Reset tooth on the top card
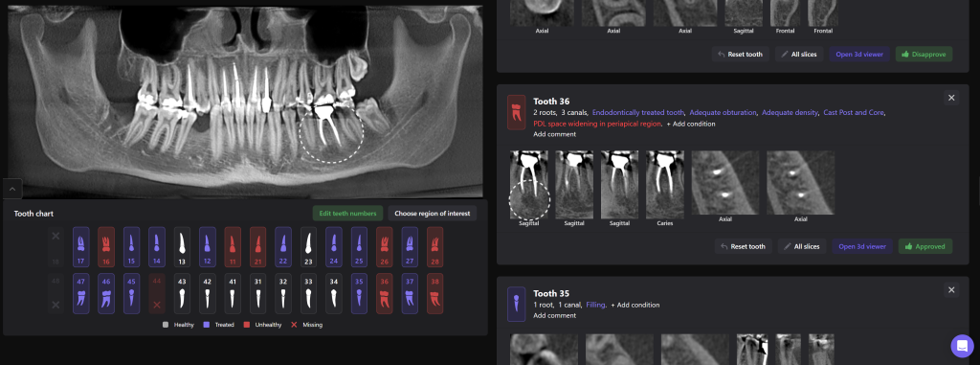The height and width of the screenshot is (365, 980). [x=740, y=54]
